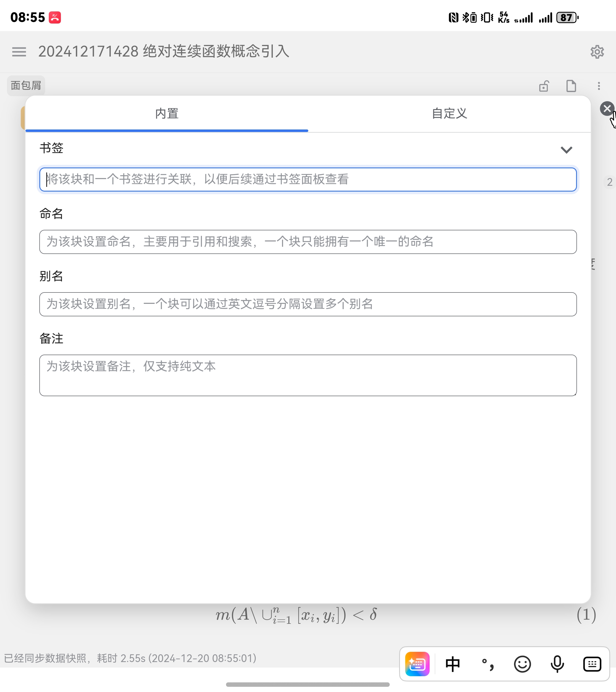616x692 pixels.
Task: Open the document info icon
Action: 571,86
